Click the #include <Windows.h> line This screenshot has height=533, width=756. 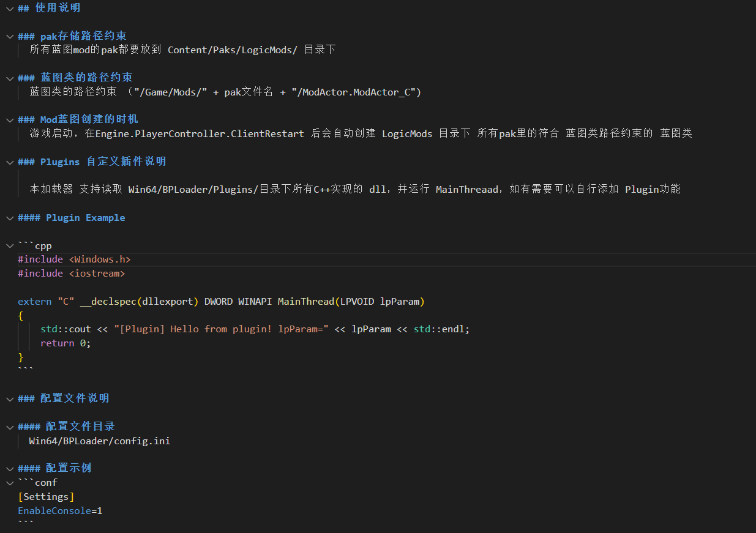pyautogui.click(x=74, y=259)
